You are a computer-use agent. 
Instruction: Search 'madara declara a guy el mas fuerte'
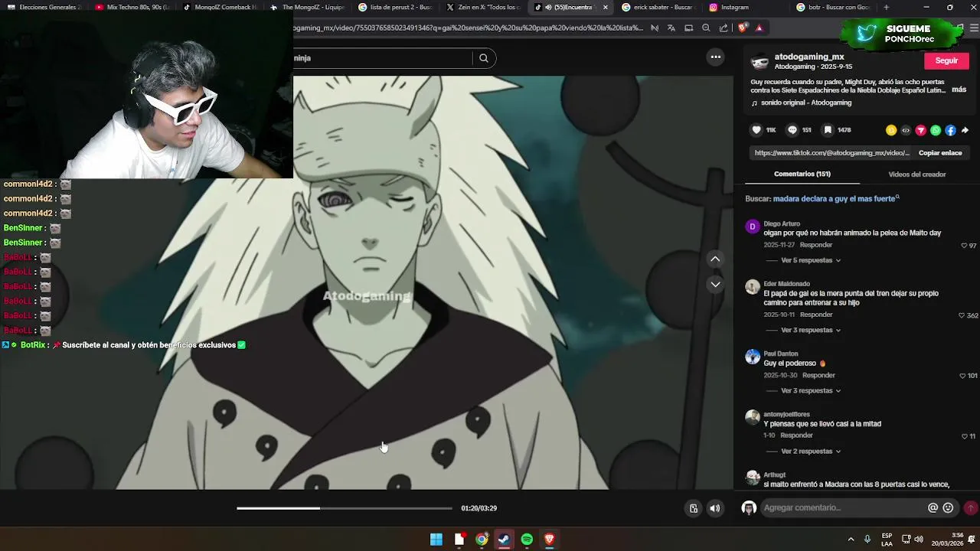(835, 198)
